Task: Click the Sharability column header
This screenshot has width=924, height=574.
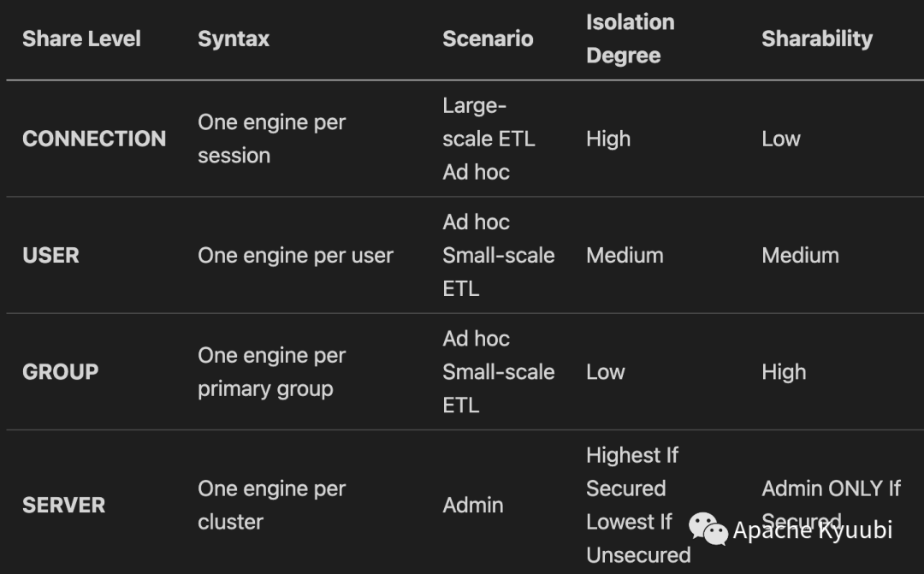Action: pyautogui.click(x=817, y=38)
